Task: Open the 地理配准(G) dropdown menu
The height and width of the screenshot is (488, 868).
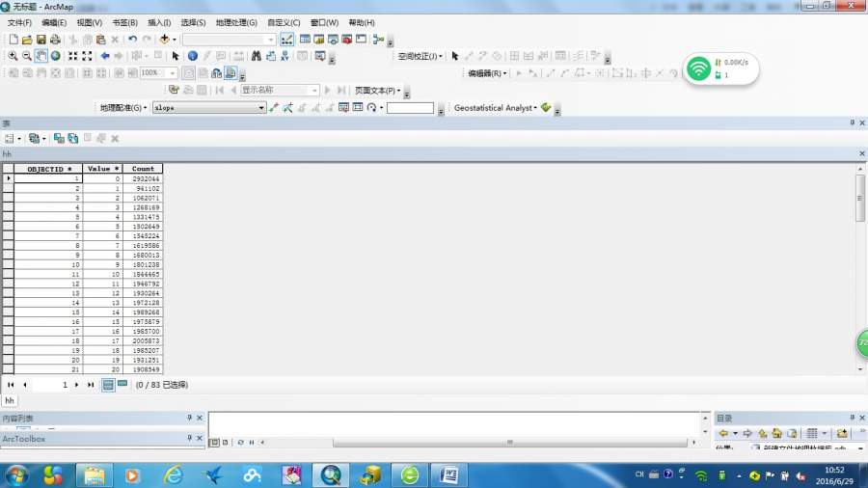Action: (122, 108)
